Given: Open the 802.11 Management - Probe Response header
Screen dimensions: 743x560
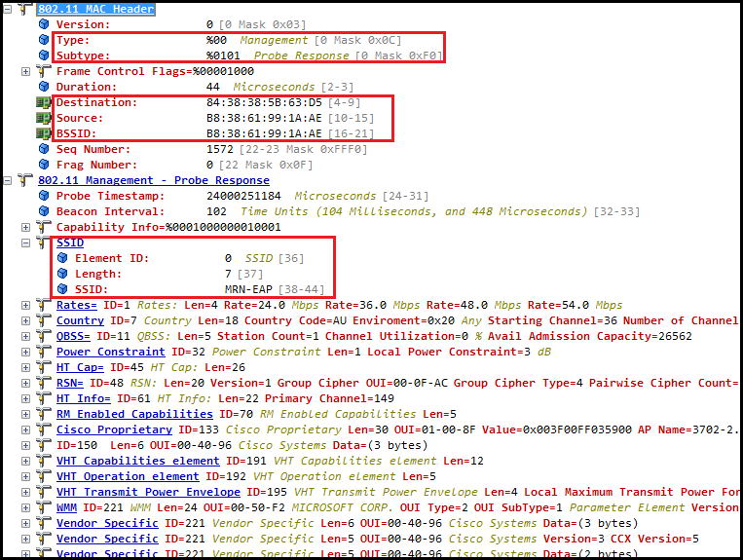Looking at the screenshot, I should pos(153,180).
